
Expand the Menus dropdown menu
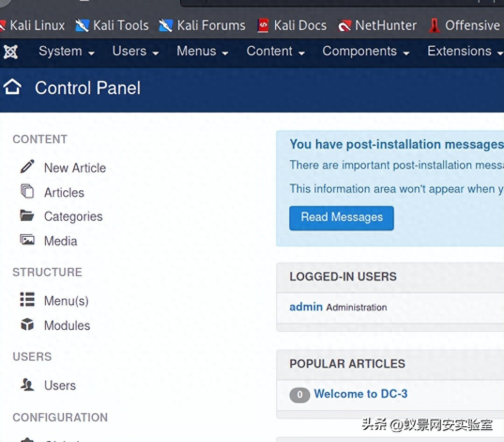[202, 52]
